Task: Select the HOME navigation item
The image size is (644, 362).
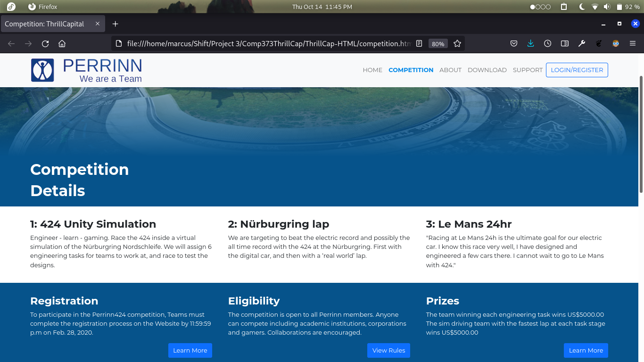Action: click(x=372, y=70)
